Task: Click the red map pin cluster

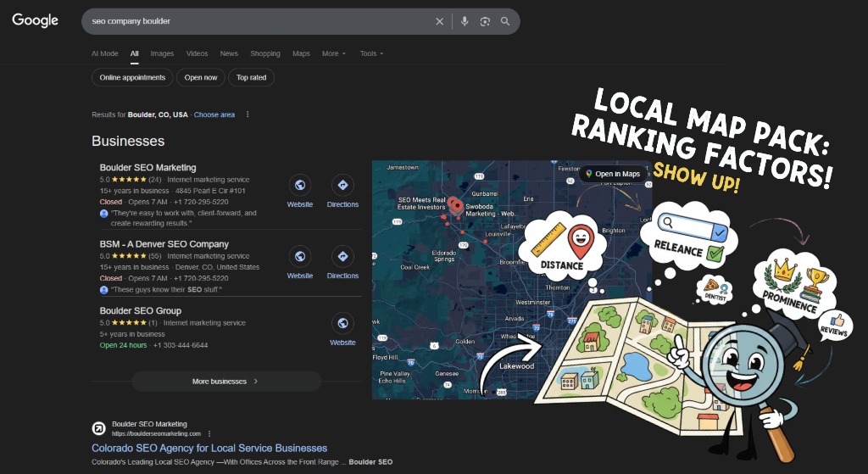Action: 455,206
